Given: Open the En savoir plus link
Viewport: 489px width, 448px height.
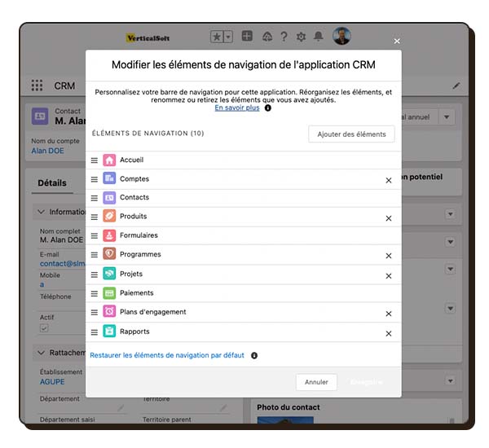Looking at the screenshot, I should tap(237, 108).
